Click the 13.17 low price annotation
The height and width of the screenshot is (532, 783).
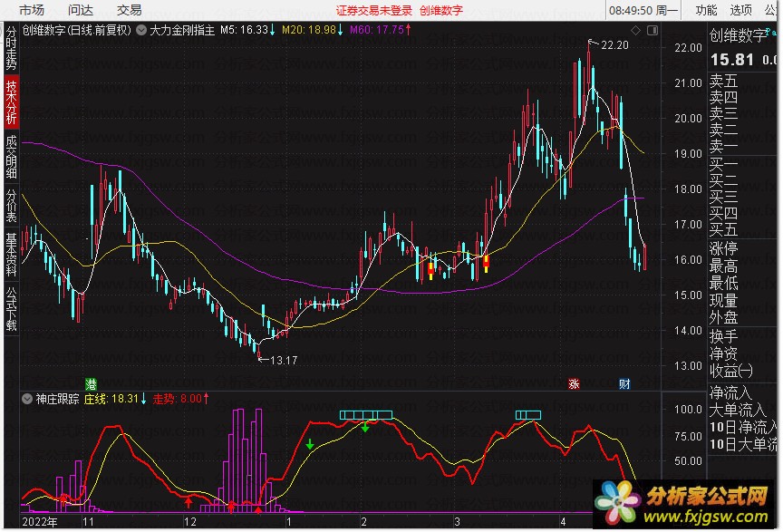click(284, 361)
